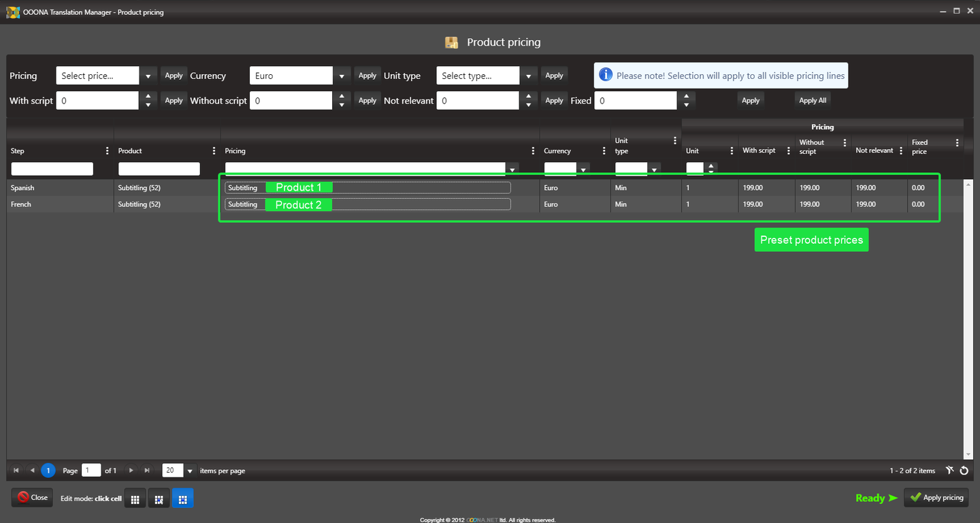The width and height of the screenshot is (980, 523).
Task: Open the Pricing column options menu
Action: [533, 151]
